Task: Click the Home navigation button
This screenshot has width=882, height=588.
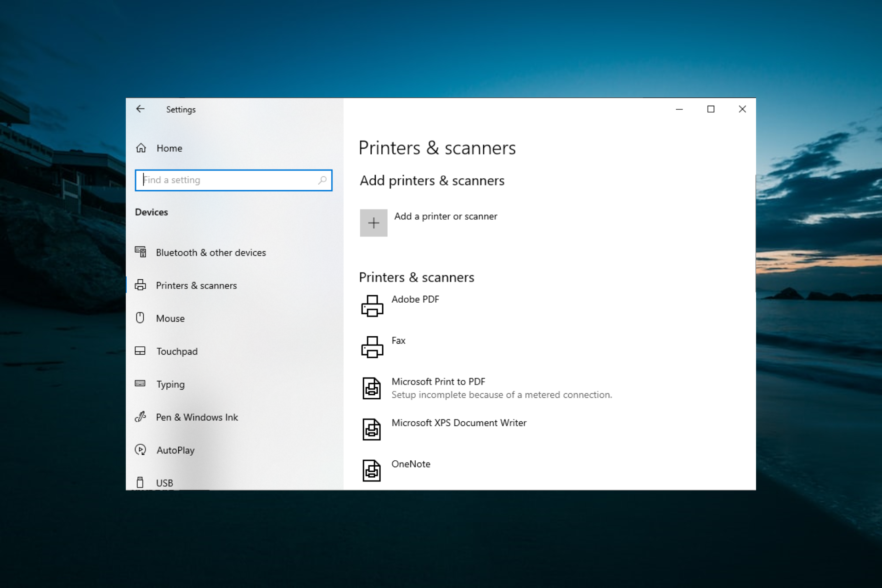Action: point(168,147)
